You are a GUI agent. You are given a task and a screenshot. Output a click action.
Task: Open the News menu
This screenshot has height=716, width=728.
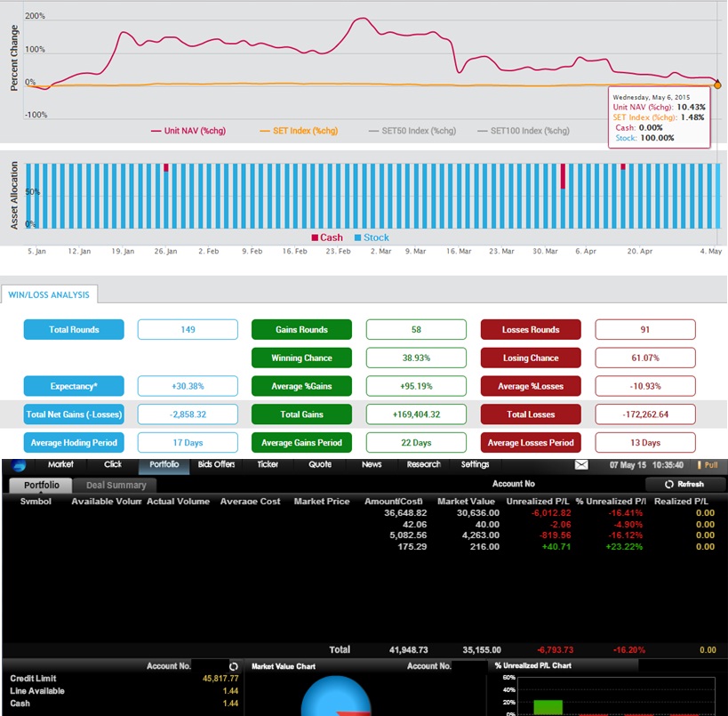pos(372,464)
